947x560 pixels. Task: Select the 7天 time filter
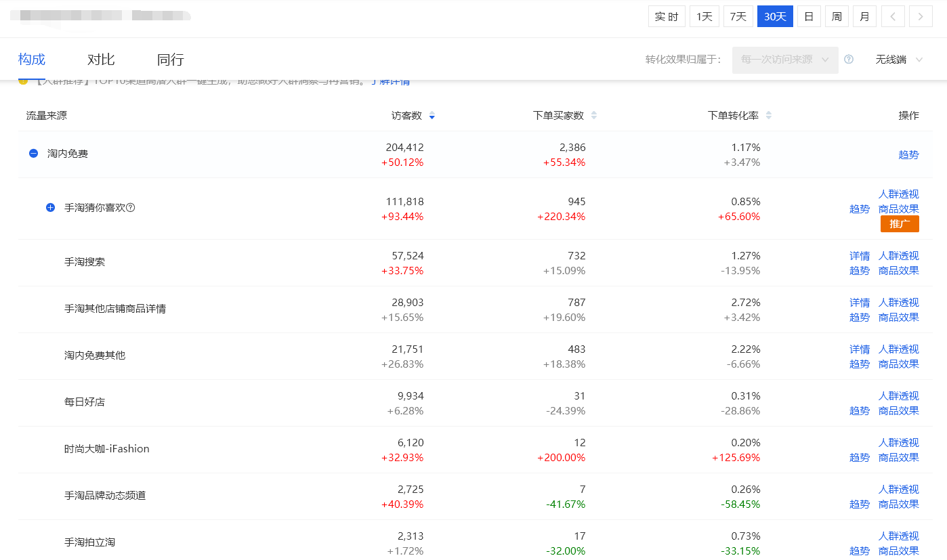pos(738,16)
